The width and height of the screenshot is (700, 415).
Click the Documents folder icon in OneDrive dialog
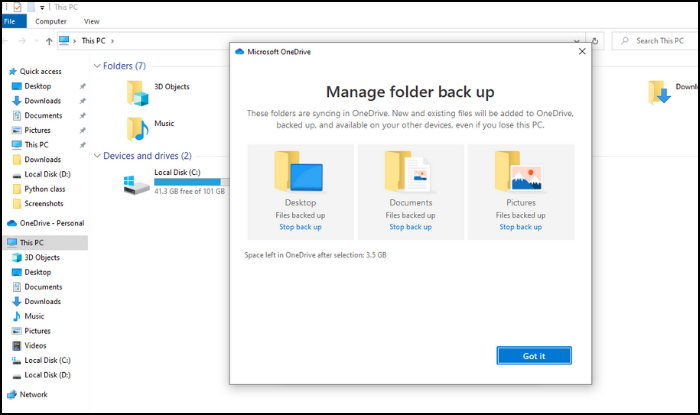click(x=410, y=171)
